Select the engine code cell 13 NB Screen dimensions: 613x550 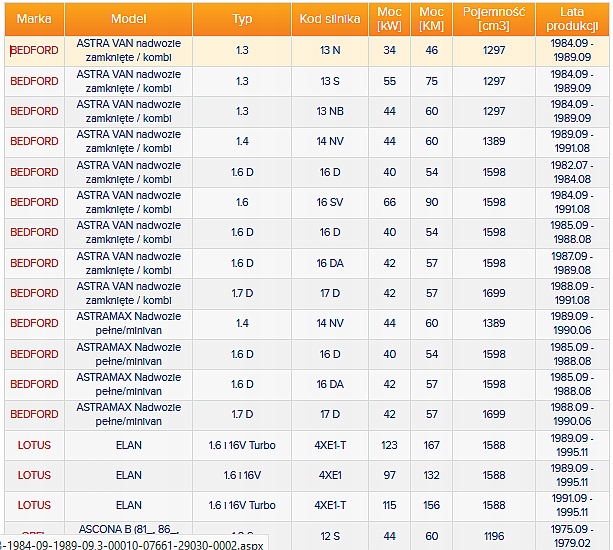pos(330,111)
